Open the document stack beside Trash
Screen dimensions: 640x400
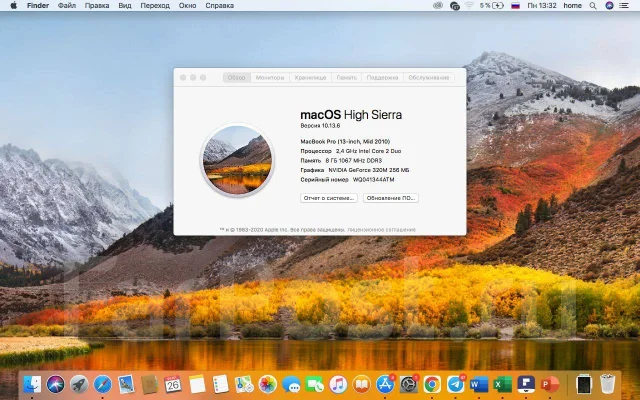pos(584,384)
